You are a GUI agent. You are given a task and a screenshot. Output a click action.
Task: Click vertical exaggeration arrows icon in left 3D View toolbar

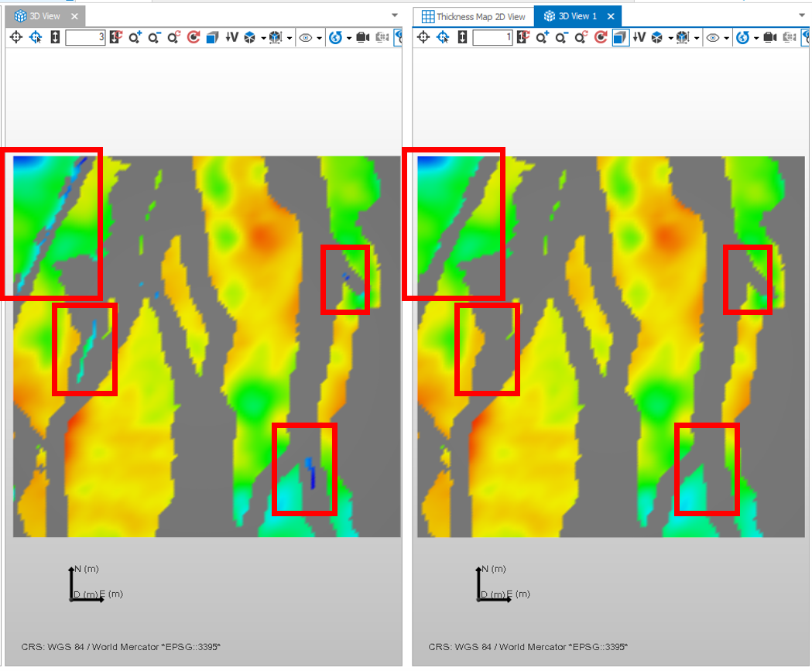55,37
